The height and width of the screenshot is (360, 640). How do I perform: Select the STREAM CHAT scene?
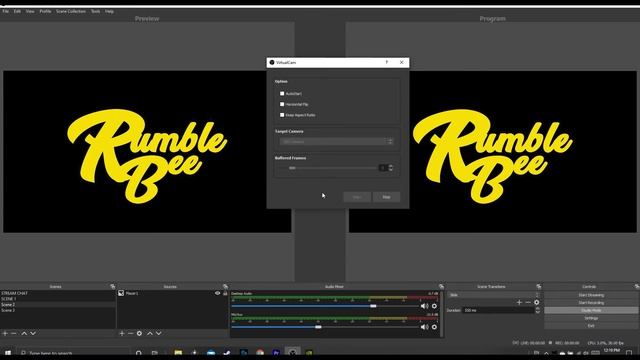click(58, 293)
